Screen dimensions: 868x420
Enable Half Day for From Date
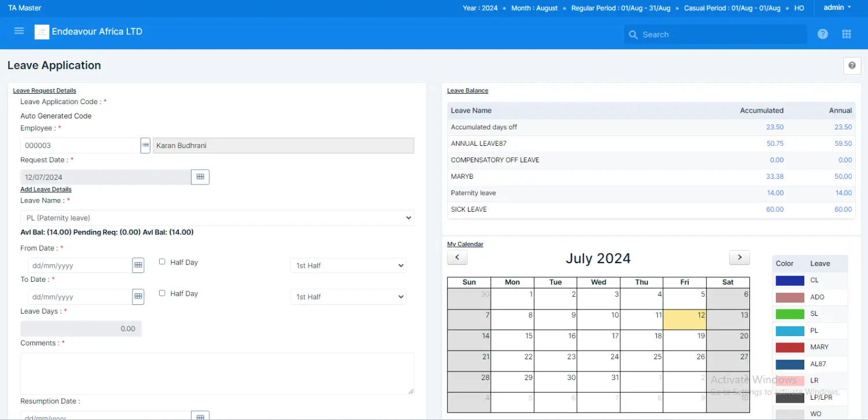(x=163, y=262)
